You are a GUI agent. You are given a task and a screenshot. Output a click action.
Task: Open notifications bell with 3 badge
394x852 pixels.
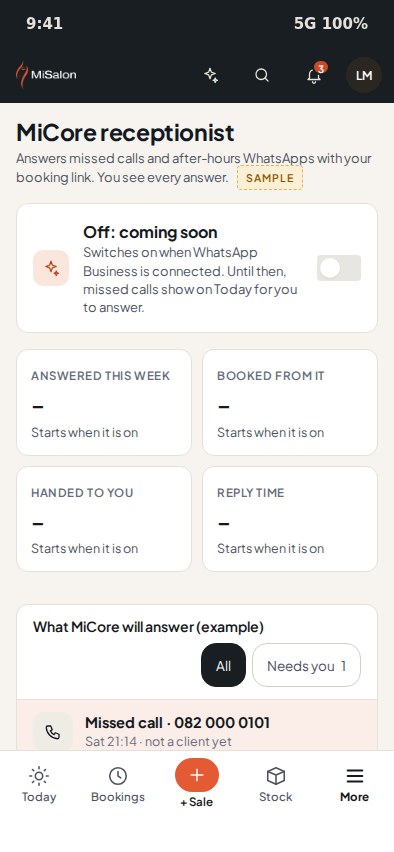tap(314, 75)
